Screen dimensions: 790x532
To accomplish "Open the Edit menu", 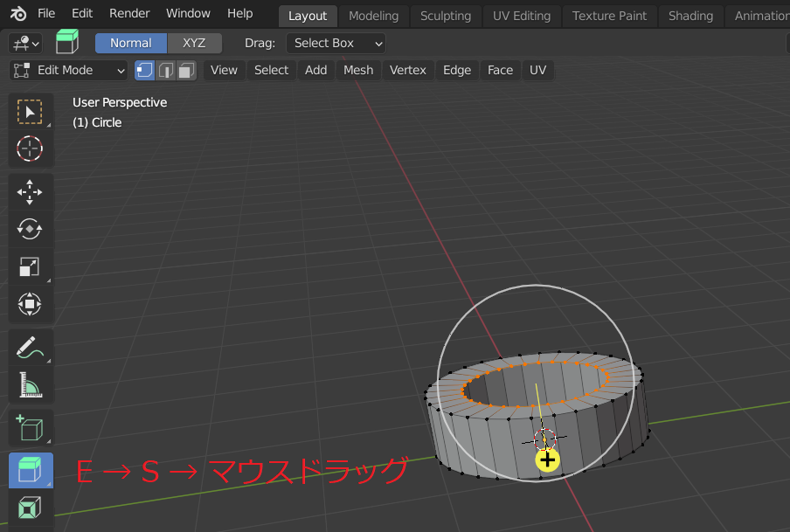I will click(81, 14).
